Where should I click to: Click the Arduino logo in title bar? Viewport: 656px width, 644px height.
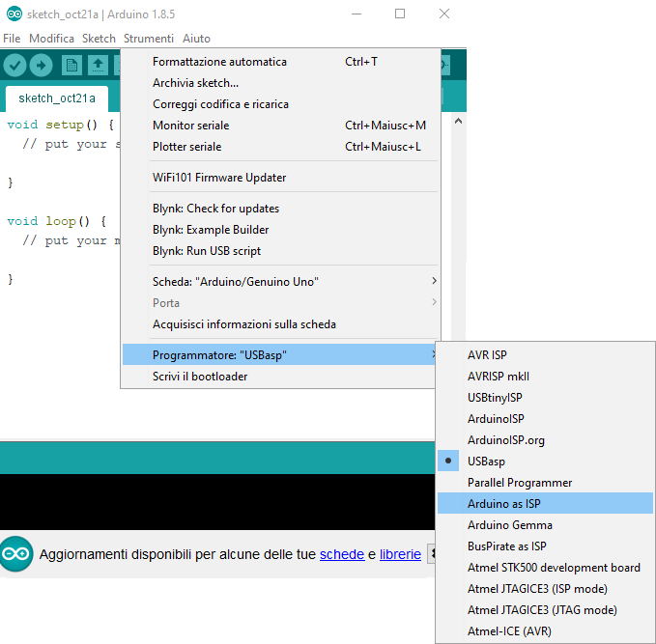coord(14,14)
